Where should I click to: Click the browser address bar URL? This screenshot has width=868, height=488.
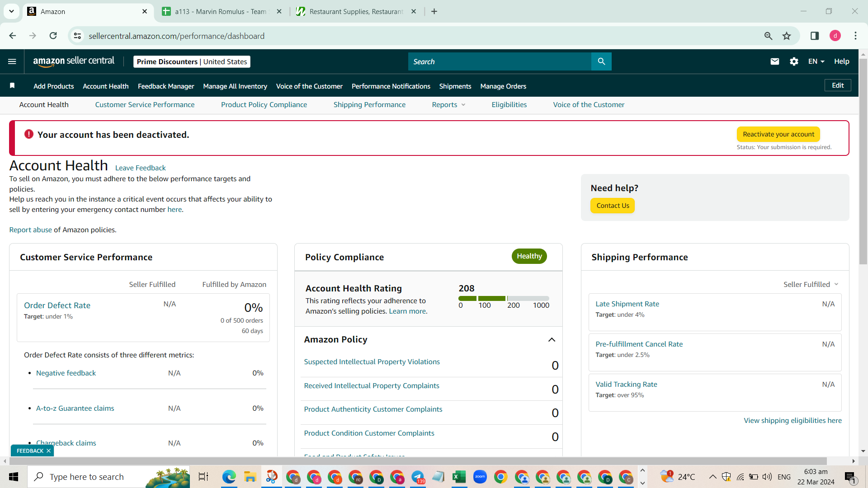click(176, 36)
